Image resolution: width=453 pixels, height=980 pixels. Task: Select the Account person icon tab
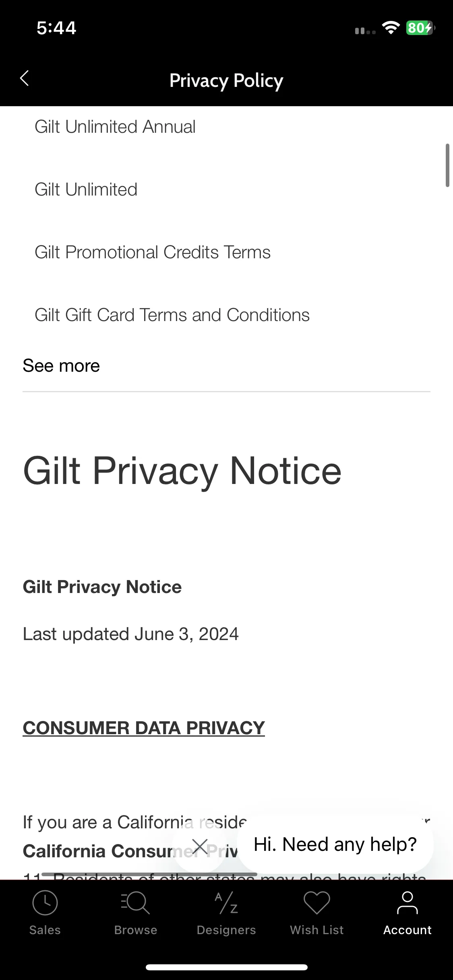click(x=407, y=913)
